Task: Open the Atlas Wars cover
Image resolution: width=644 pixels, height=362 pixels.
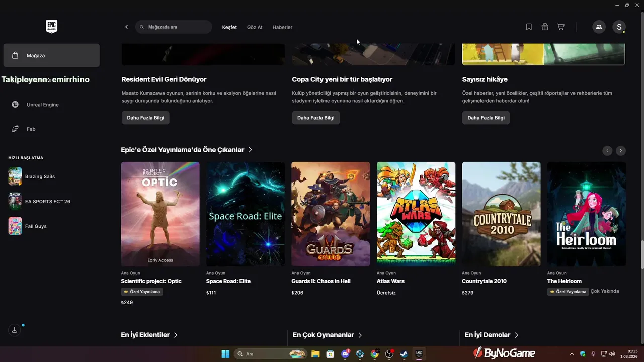Action: tap(416, 214)
